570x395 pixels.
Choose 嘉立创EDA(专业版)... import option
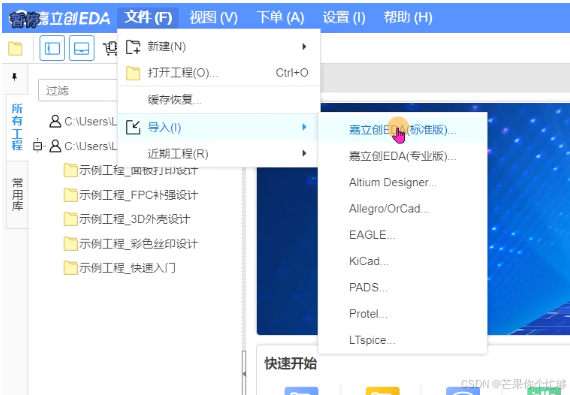coord(402,156)
